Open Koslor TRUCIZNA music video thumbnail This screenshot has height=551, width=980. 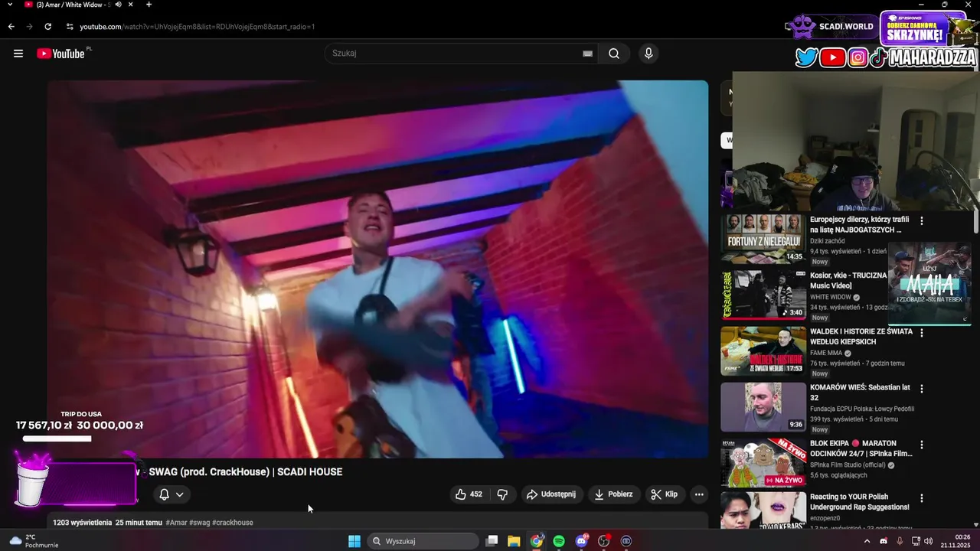(763, 295)
